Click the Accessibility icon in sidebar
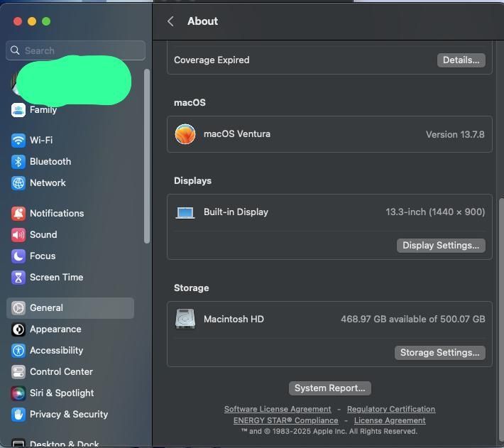The height and width of the screenshot is (448, 504). click(18, 351)
